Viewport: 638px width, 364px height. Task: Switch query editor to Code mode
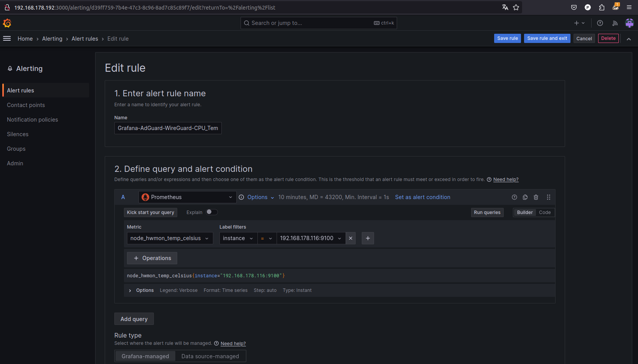click(x=545, y=212)
